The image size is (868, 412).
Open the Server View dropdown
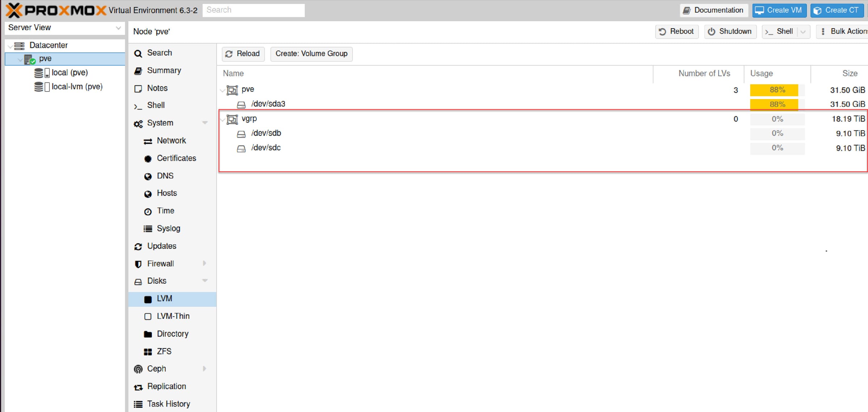(118, 27)
